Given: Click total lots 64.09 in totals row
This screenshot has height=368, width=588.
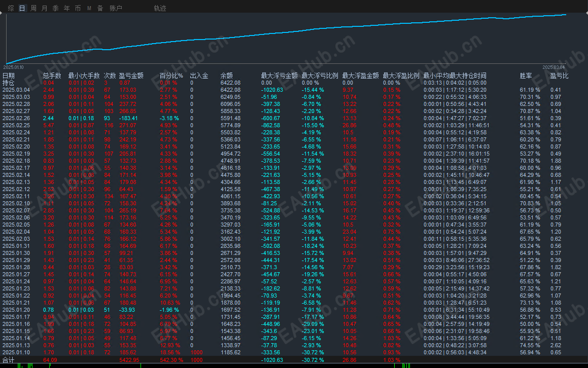Looking at the screenshot, I should click(50, 360).
